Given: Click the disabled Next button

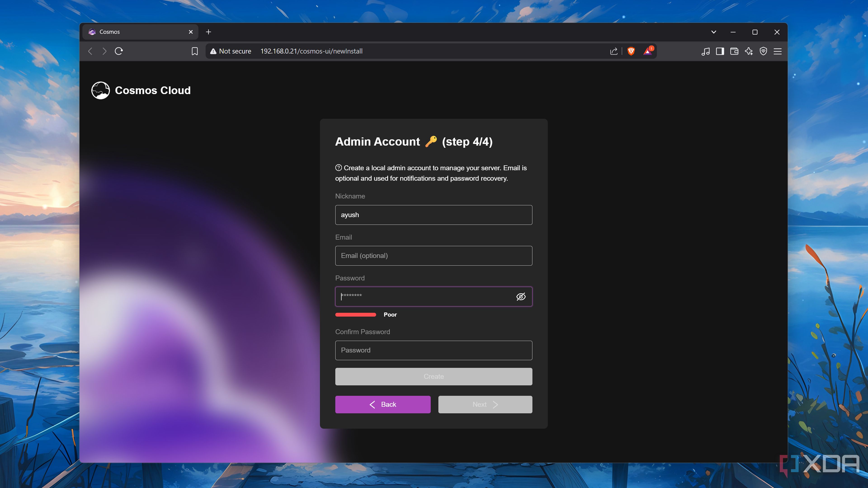Looking at the screenshot, I should [485, 404].
